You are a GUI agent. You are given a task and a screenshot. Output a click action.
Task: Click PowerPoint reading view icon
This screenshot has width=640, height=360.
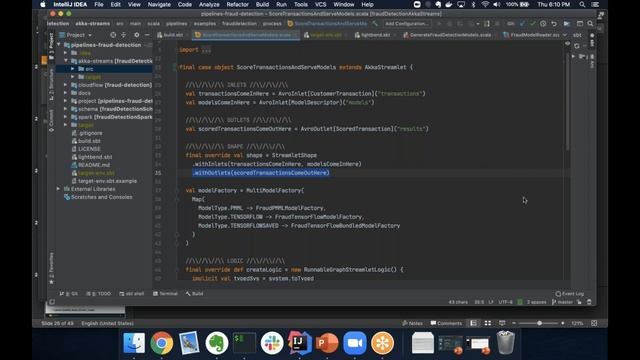pos(502,323)
